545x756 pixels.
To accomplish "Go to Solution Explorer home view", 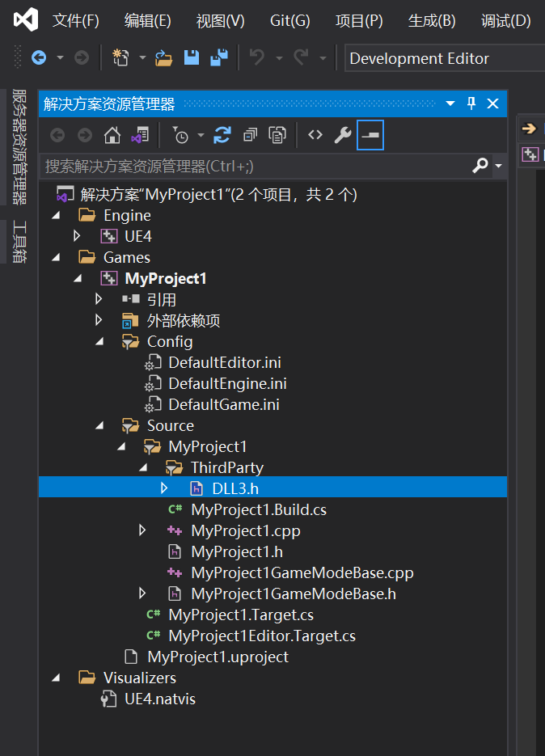I will click(112, 135).
